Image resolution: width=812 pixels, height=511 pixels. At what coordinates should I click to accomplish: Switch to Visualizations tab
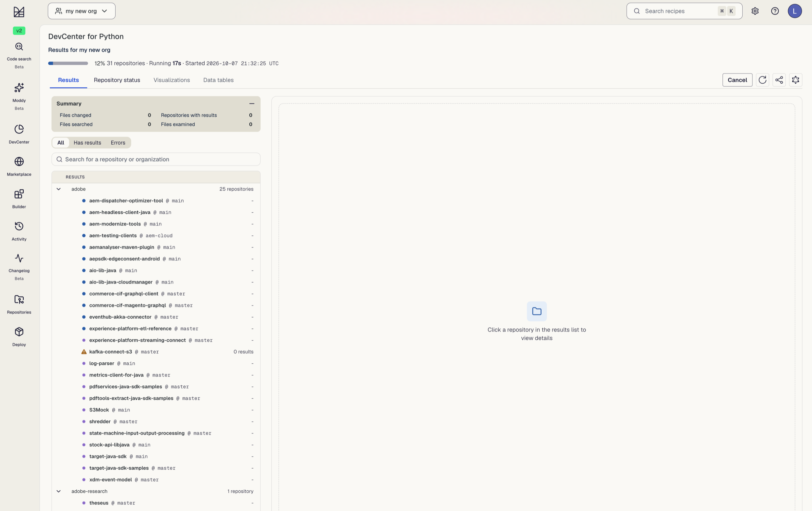click(172, 80)
